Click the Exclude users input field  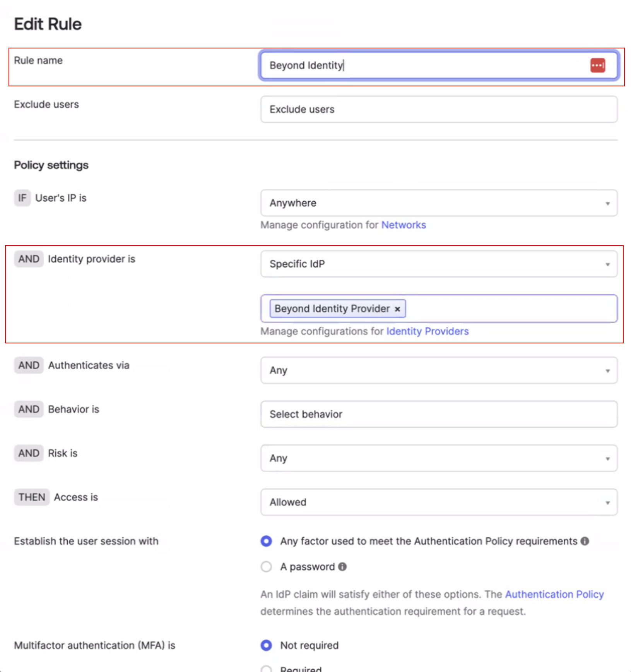(x=439, y=109)
